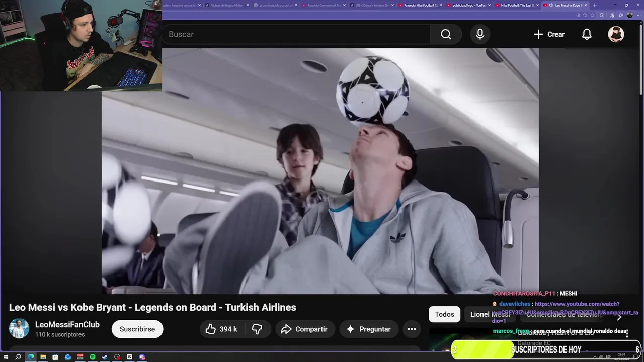Click the 110 k suscriptores text
Viewport: 644px width, 362px height.
60,335
